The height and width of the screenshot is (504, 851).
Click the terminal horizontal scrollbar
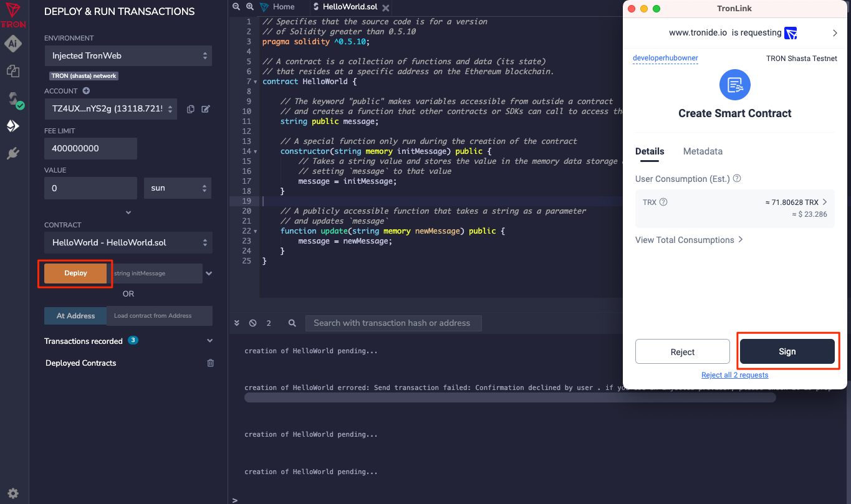point(510,397)
